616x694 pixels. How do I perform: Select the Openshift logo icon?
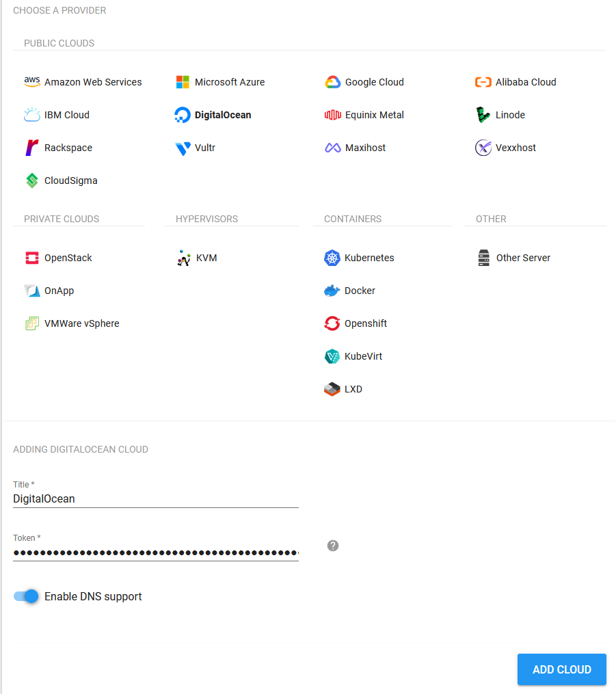pos(332,323)
